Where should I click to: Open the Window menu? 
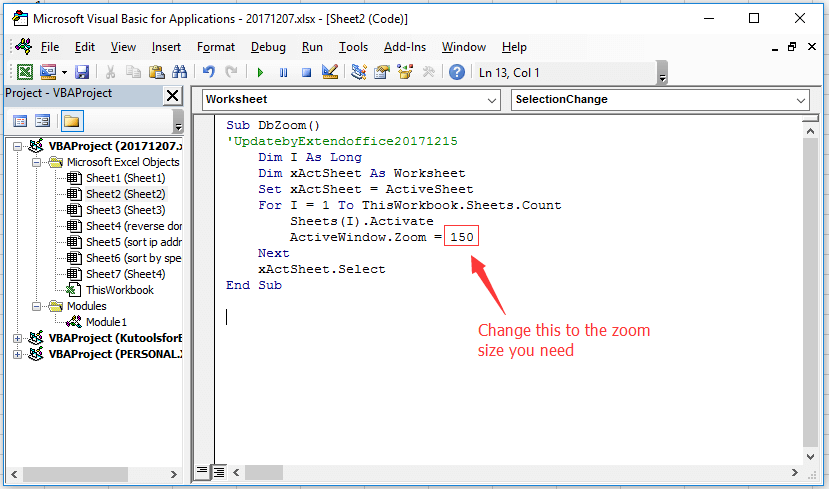point(464,47)
